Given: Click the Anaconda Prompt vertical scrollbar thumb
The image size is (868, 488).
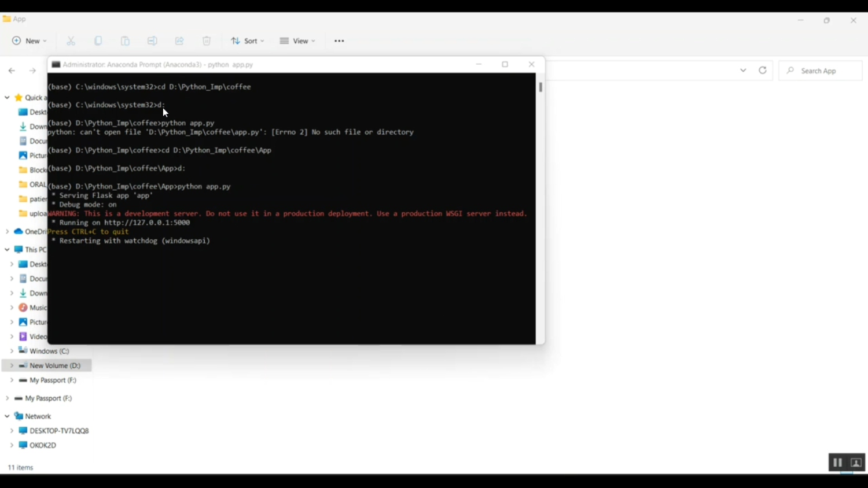Looking at the screenshot, I should [540, 87].
